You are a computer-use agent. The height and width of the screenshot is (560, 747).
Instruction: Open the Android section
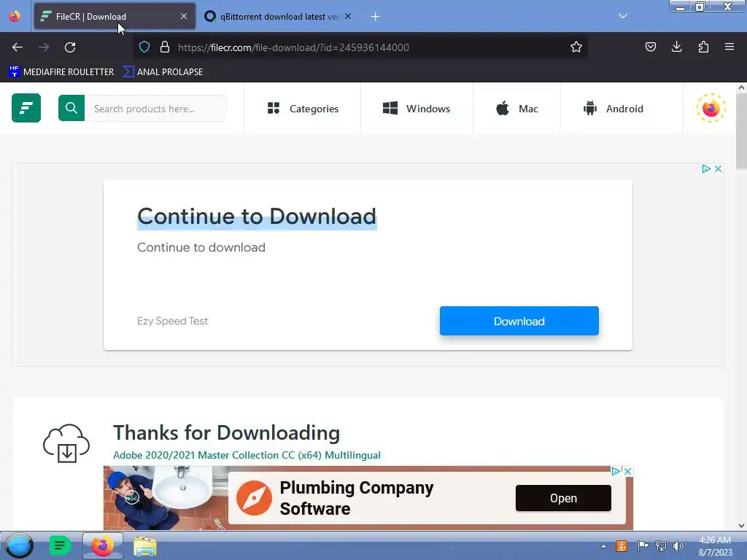[613, 109]
